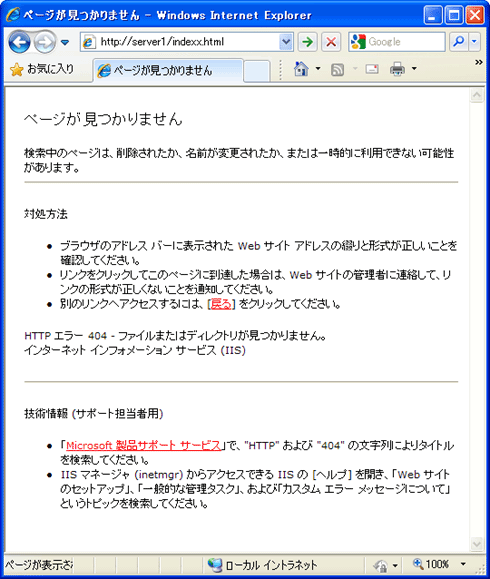Open the zoom level 100% dropdown
The image size is (490, 579).
[463, 564]
